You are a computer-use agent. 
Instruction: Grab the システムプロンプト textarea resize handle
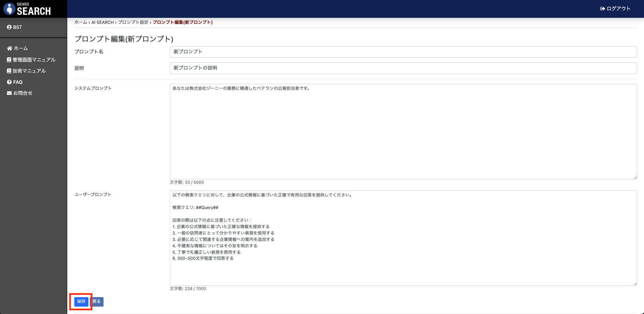tap(635, 177)
